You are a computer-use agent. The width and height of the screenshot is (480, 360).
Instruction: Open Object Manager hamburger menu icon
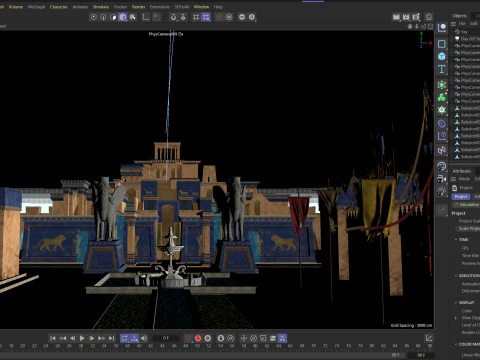point(453,24)
